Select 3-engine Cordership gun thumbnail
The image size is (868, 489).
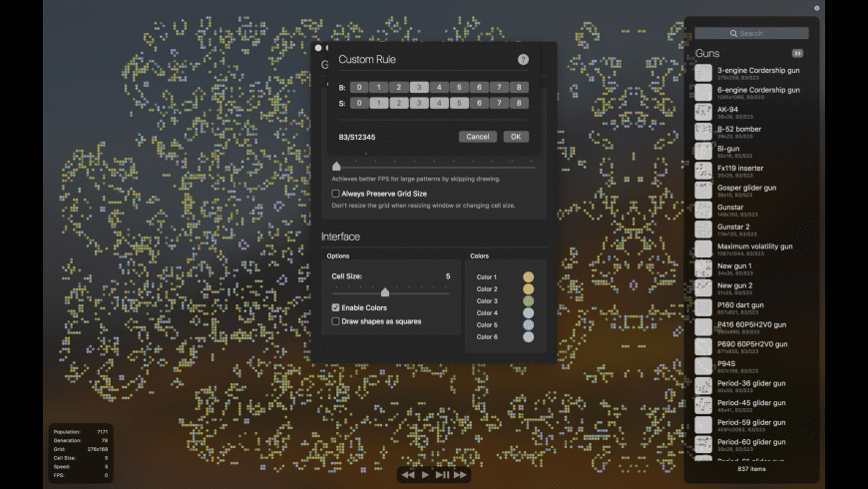[x=703, y=73]
